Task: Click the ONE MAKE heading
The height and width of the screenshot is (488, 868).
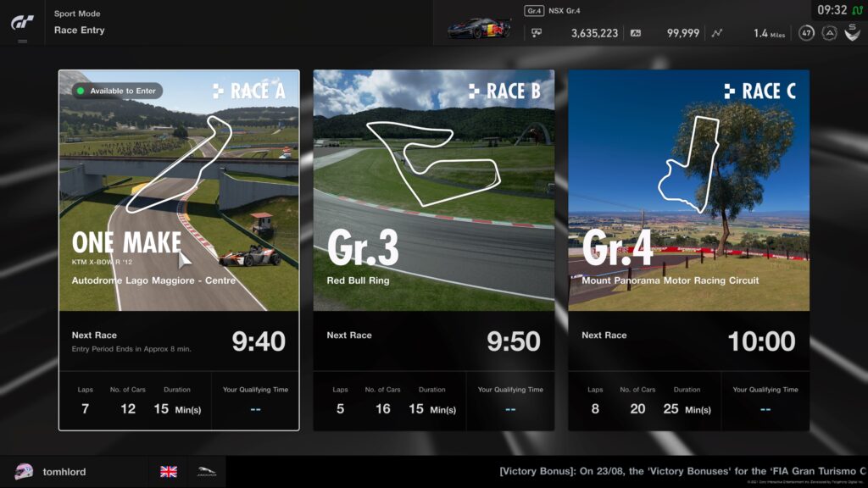Action: pos(127,243)
